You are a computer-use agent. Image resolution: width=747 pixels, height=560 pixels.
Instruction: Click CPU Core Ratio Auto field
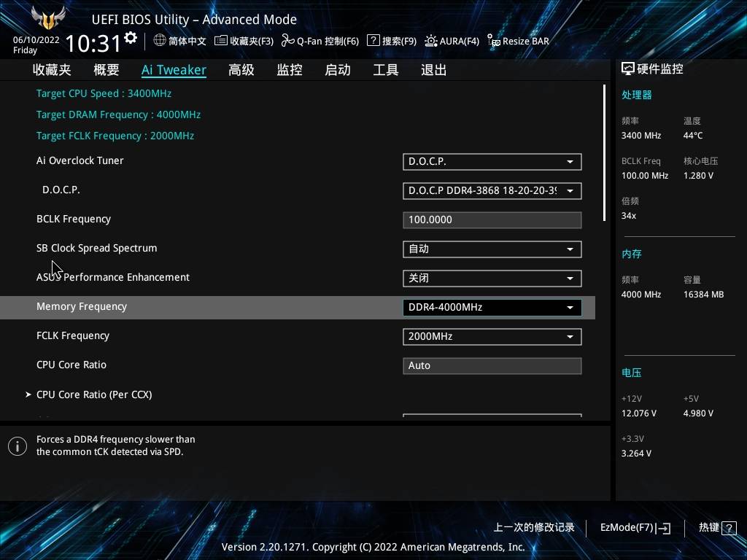click(x=492, y=366)
